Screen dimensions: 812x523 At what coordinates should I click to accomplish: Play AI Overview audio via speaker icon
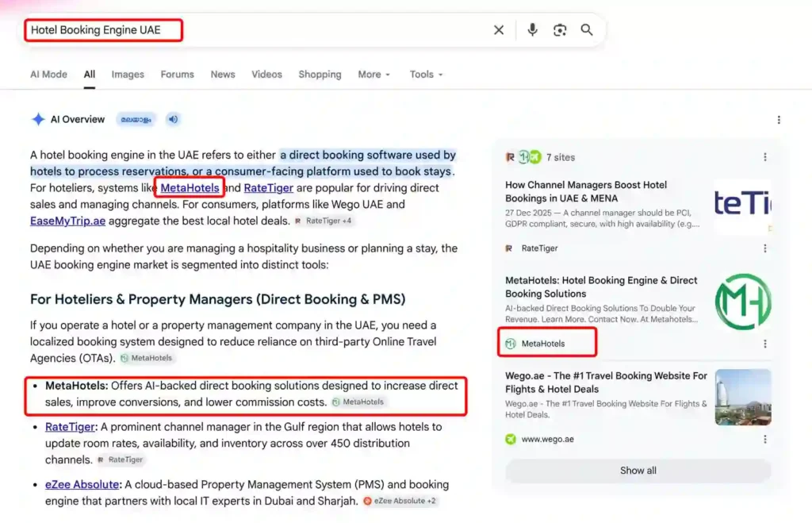pos(173,119)
